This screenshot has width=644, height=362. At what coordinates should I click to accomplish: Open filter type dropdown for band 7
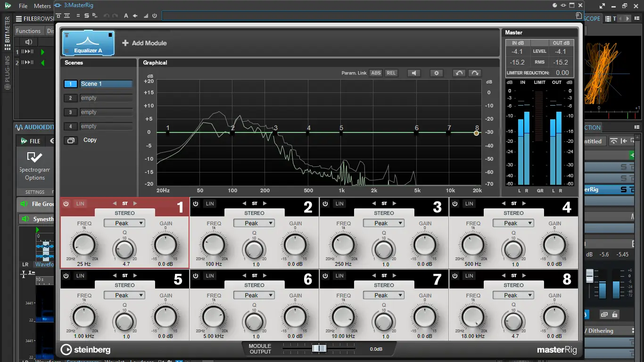coord(383,295)
